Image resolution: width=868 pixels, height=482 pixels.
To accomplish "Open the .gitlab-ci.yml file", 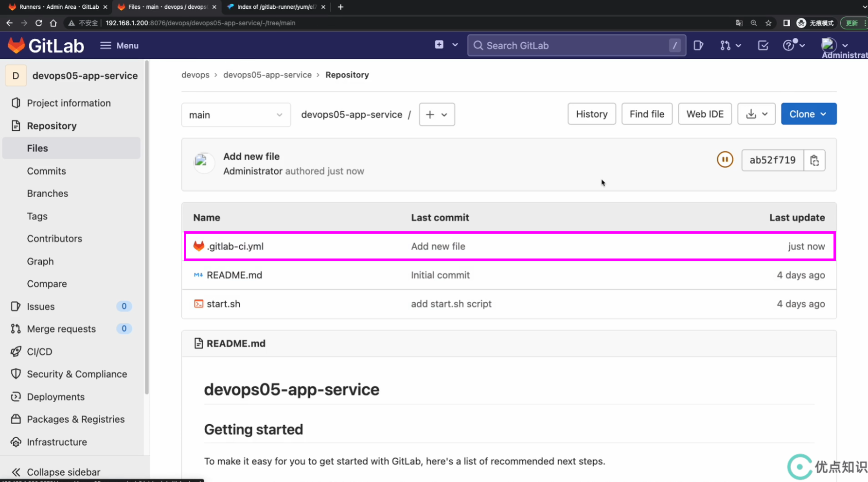I will (x=235, y=246).
